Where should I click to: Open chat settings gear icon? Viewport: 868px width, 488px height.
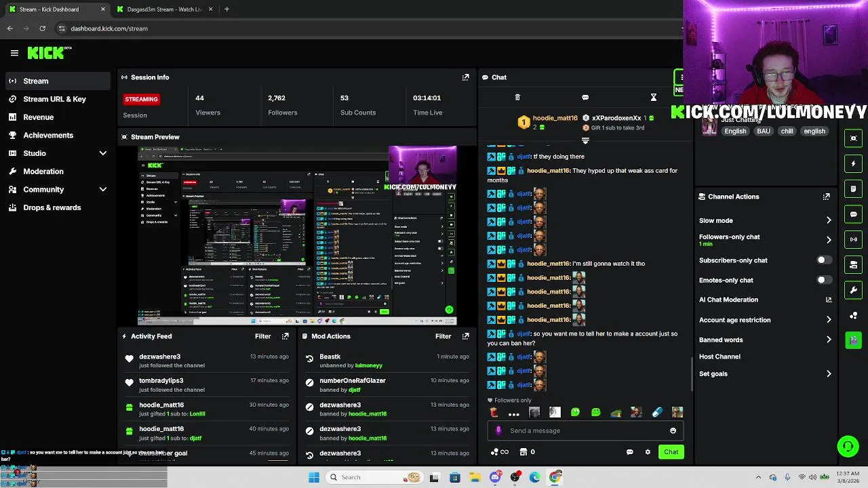point(648,452)
